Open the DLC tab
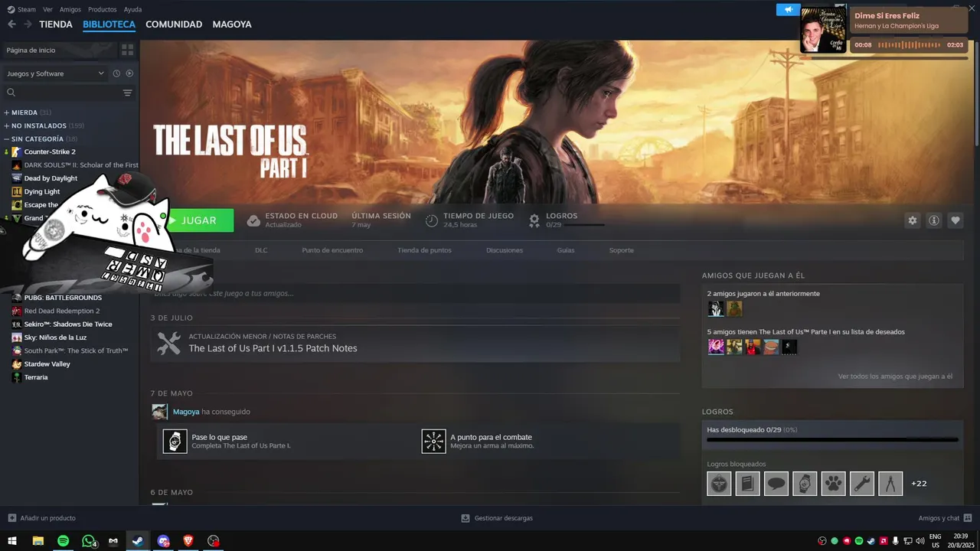This screenshot has height=551, width=980. [261, 250]
